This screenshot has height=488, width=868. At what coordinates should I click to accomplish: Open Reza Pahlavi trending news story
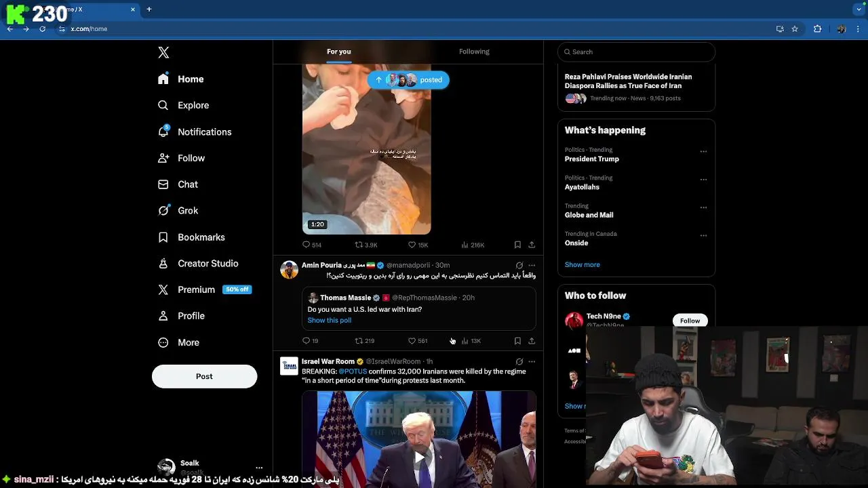(636, 87)
